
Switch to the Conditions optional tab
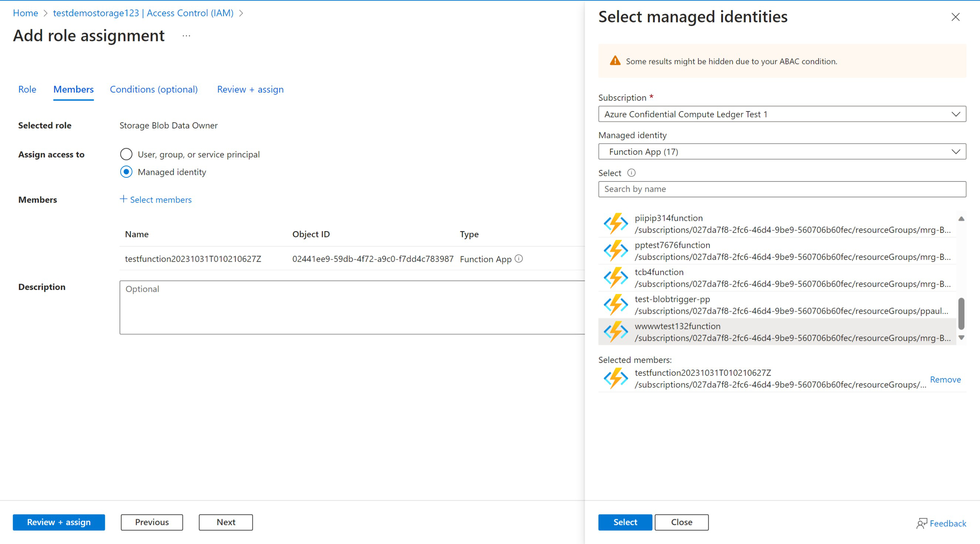pos(154,89)
